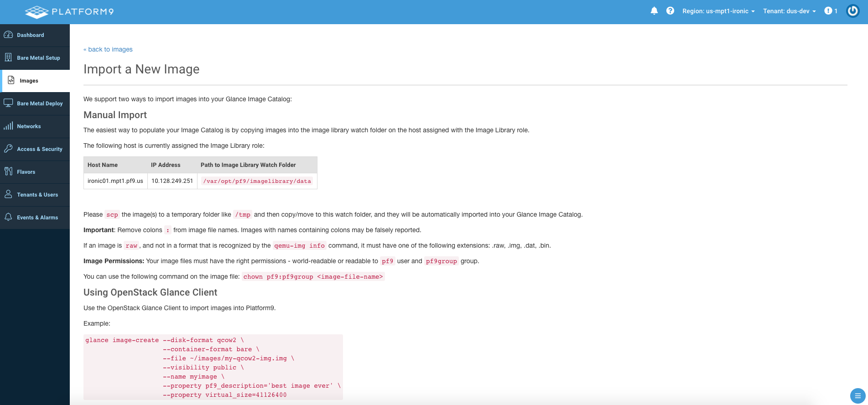Viewport: 868px width, 405px height.
Task: Click the --name myimage line
Action: click(x=194, y=377)
